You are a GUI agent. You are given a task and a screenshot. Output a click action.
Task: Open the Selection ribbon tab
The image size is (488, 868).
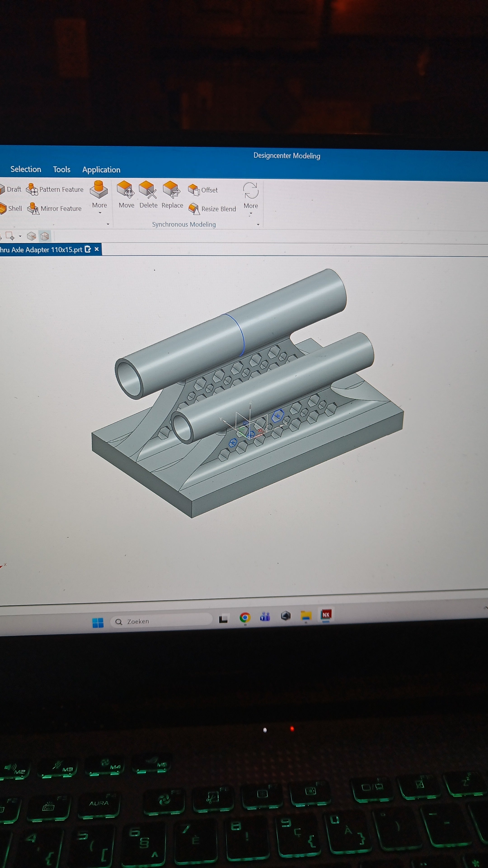[x=26, y=169]
